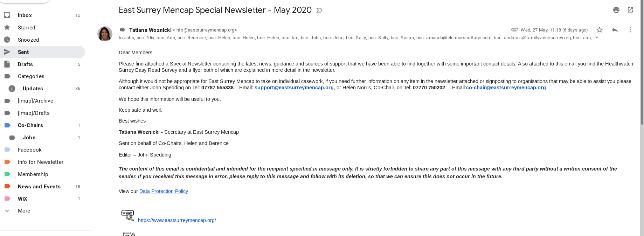644x236 pixels.
Task: Click the attachment paperclip icon
Action: [x=514, y=30]
